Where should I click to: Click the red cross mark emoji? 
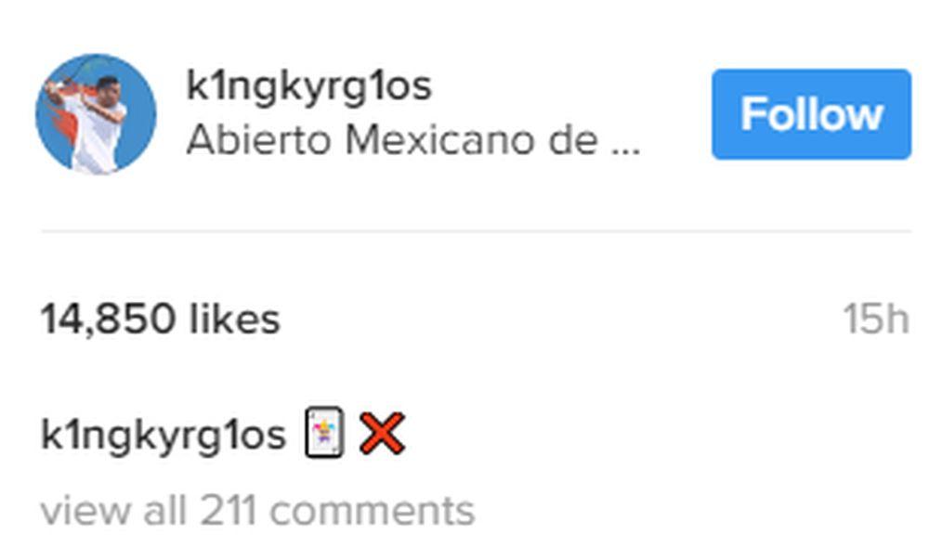(x=382, y=434)
